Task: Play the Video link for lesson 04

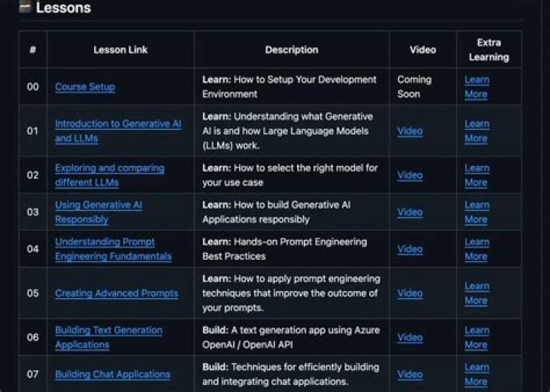Action: pyautogui.click(x=409, y=249)
